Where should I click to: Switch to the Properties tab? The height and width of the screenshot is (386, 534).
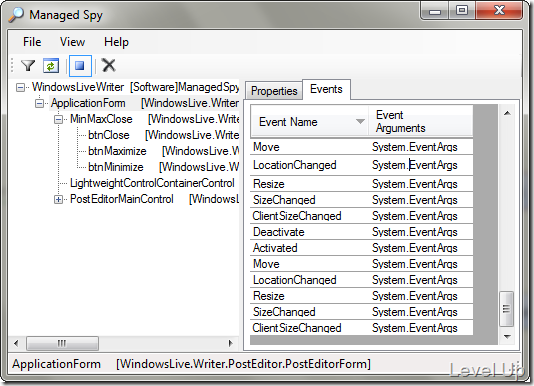coord(274,91)
